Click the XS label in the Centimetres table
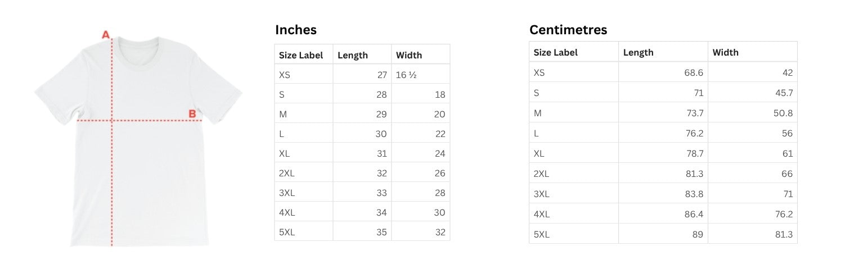This screenshot has width=868, height=269. click(x=539, y=72)
